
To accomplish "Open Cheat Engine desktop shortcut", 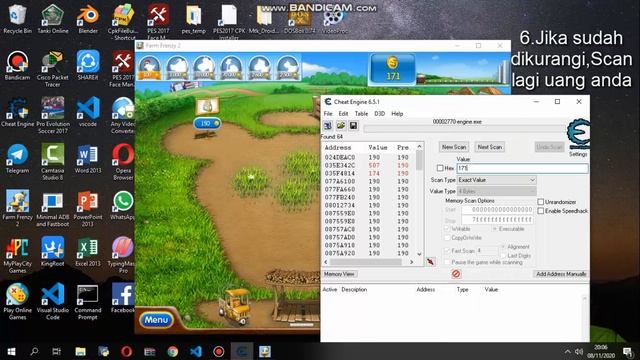I will [x=17, y=112].
